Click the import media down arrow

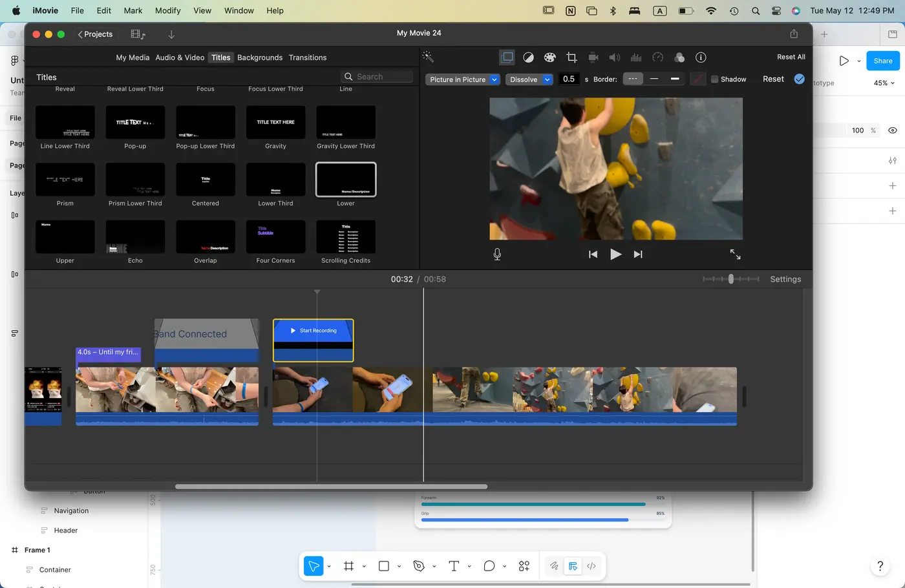tap(171, 34)
